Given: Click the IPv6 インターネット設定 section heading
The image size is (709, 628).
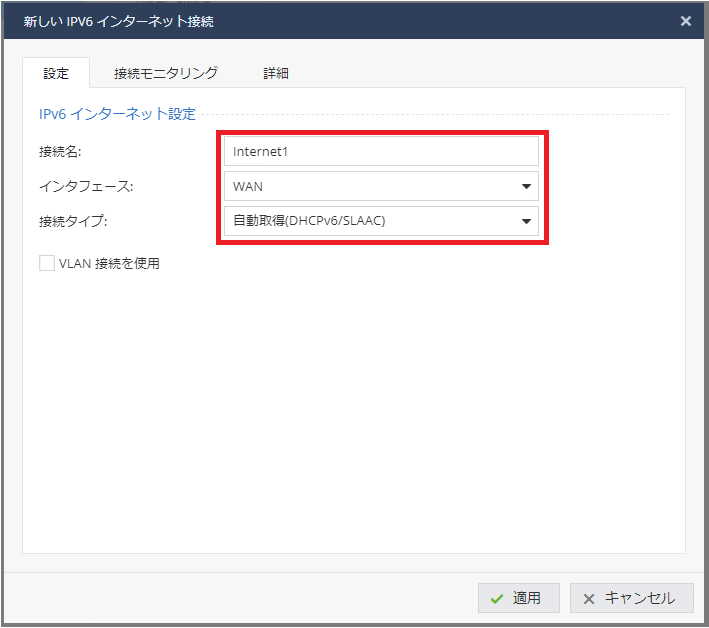Looking at the screenshot, I should pyautogui.click(x=117, y=114).
